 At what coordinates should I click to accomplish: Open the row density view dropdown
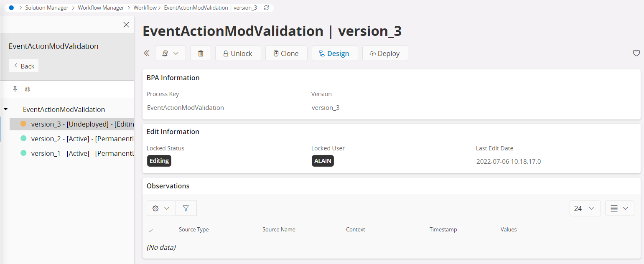click(619, 208)
